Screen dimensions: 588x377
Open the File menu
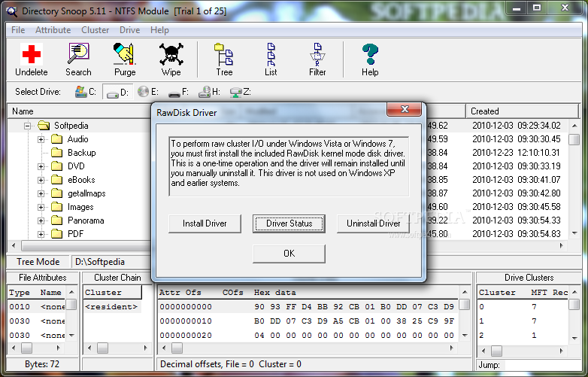coord(18,30)
